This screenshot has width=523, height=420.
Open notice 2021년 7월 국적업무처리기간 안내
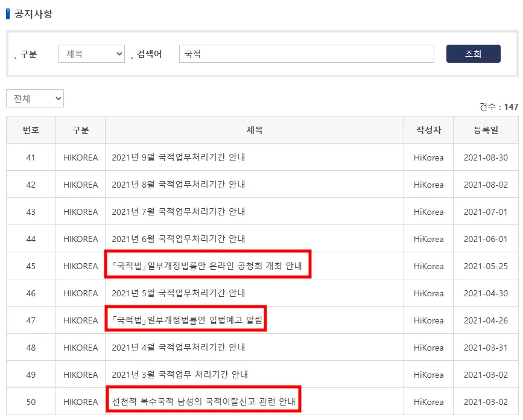(x=179, y=211)
